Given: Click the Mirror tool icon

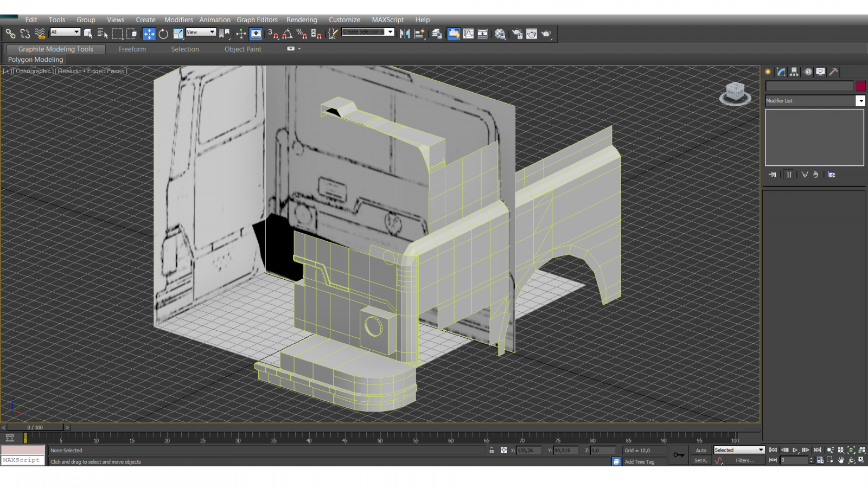Looking at the screenshot, I should pos(405,34).
